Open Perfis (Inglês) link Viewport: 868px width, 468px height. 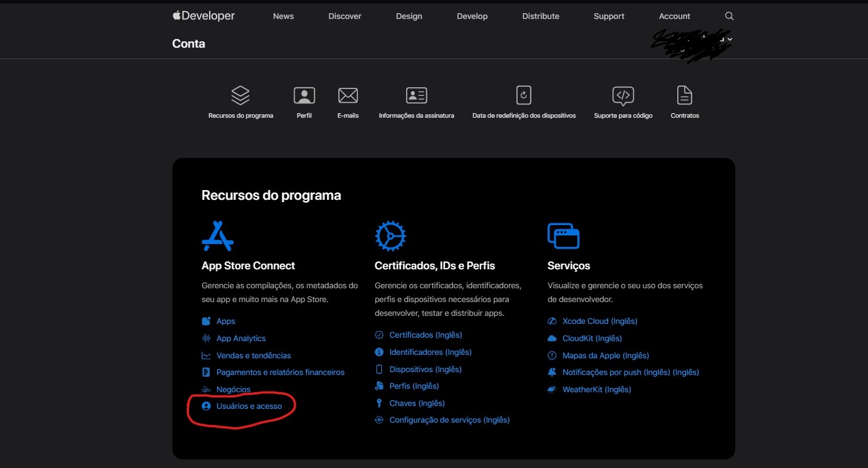tap(414, 386)
